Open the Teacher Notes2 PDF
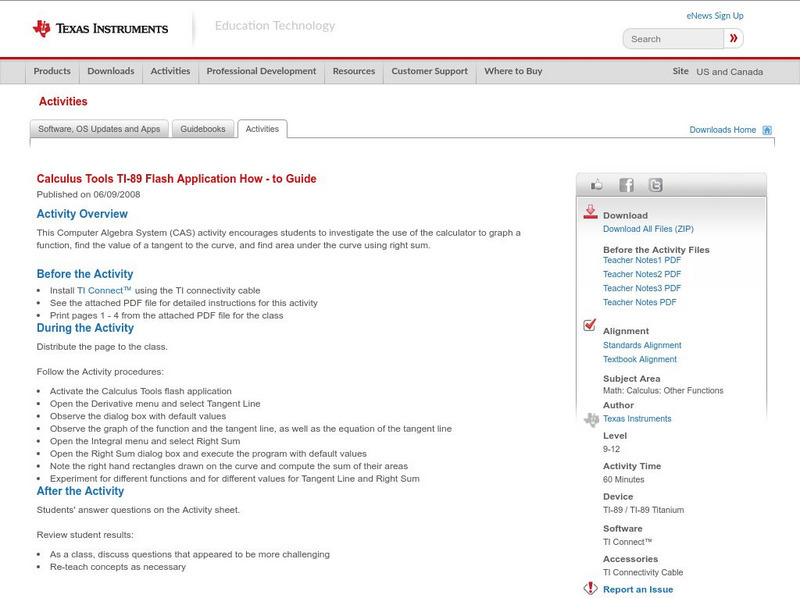The height and width of the screenshot is (598, 800). (x=642, y=274)
